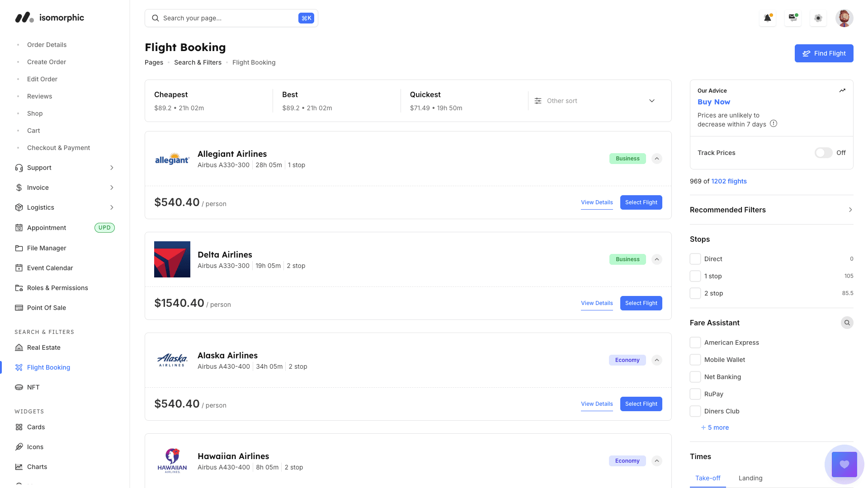
Task: Collapse the Allegiant Airlines card
Action: (657, 159)
